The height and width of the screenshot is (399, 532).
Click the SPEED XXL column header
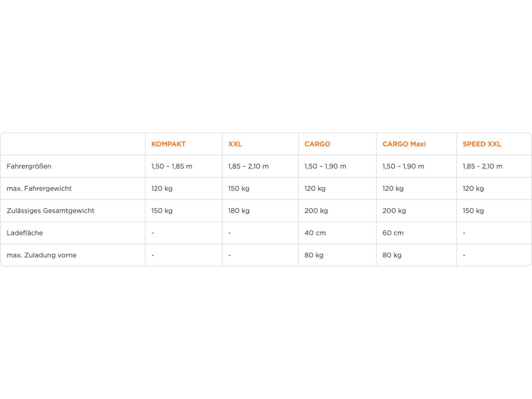[x=482, y=144]
